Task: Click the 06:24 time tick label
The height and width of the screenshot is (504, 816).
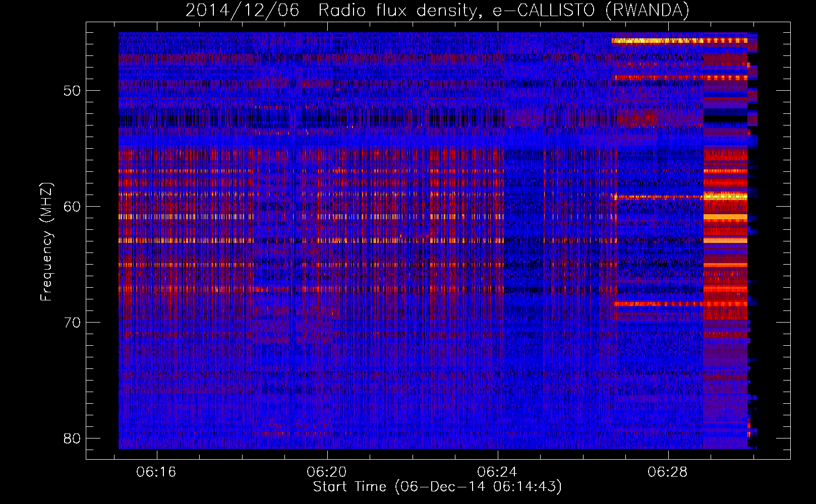Action: [497, 472]
